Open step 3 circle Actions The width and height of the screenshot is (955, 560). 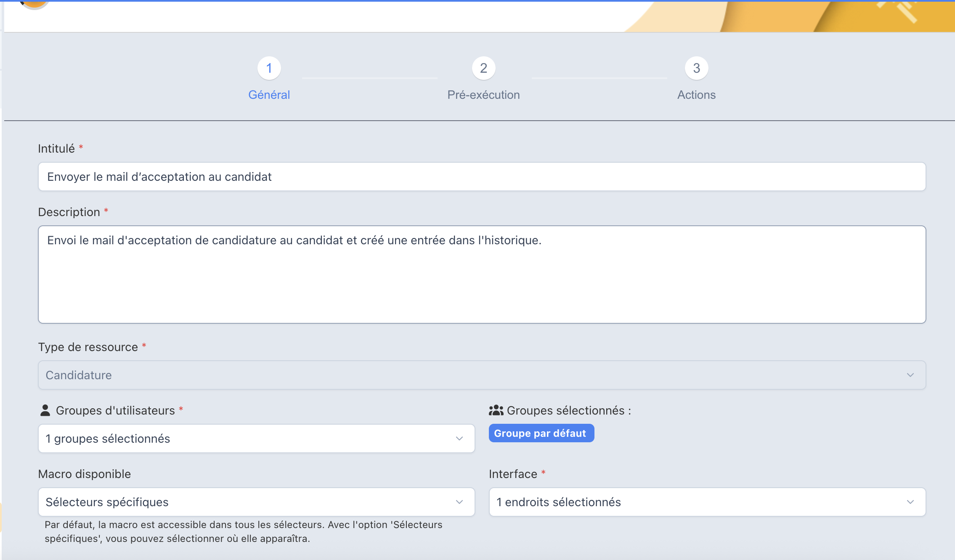[x=697, y=68]
